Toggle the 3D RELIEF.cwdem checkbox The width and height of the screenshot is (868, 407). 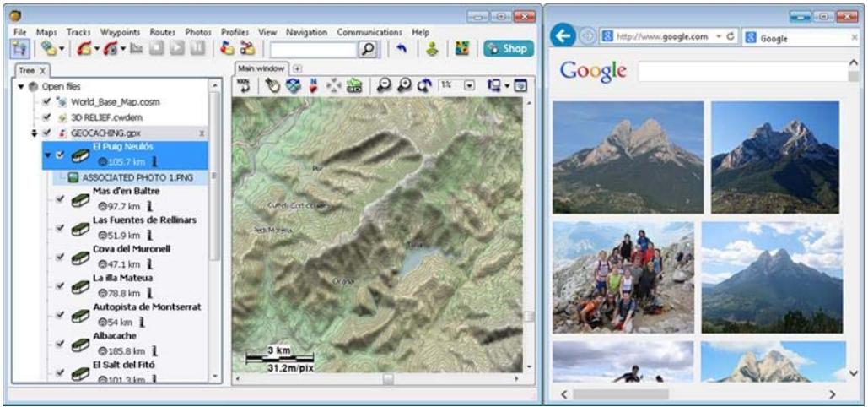(47, 117)
